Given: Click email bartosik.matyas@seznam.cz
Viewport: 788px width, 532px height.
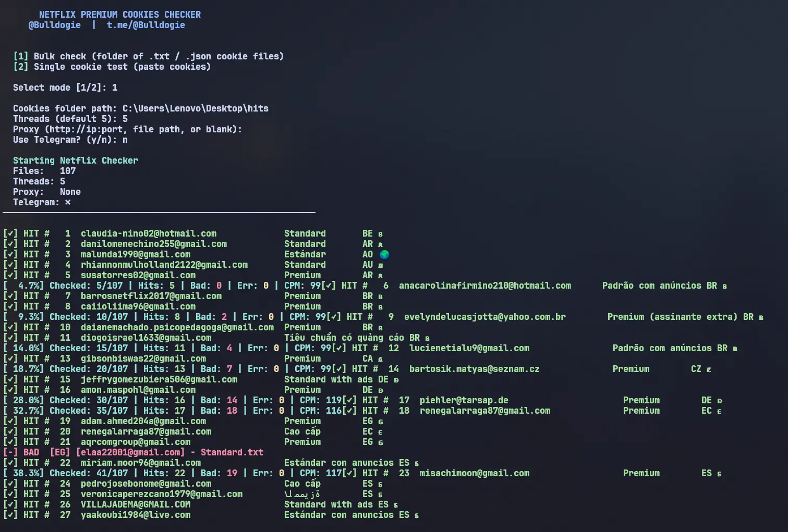Looking at the screenshot, I should pos(475,369).
